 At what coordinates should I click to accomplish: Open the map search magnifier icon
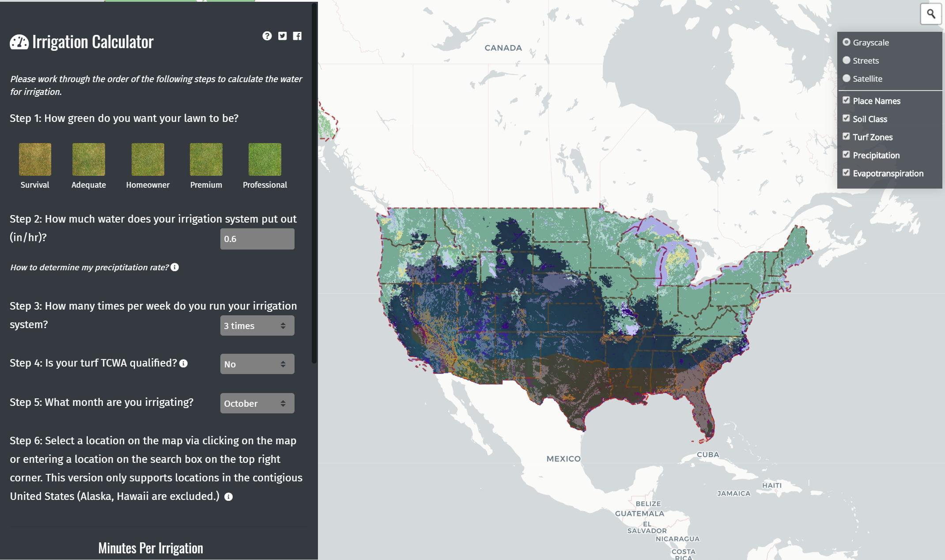click(x=930, y=14)
